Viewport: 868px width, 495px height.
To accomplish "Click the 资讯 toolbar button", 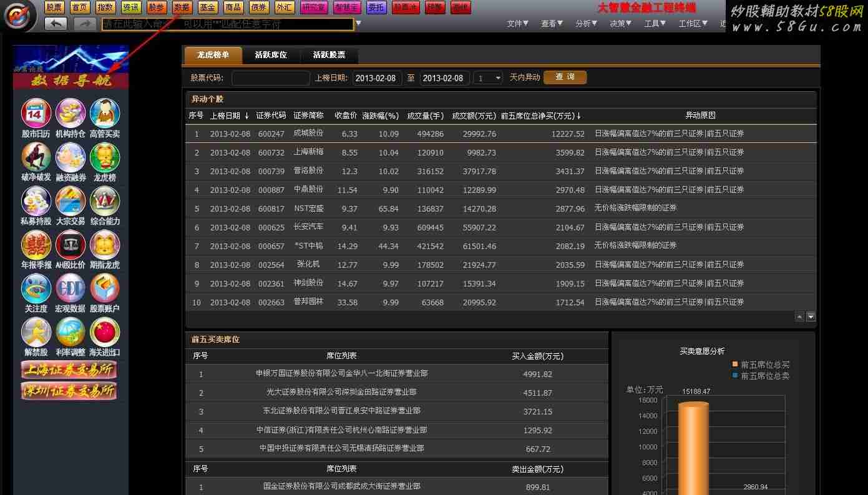I will [131, 7].
